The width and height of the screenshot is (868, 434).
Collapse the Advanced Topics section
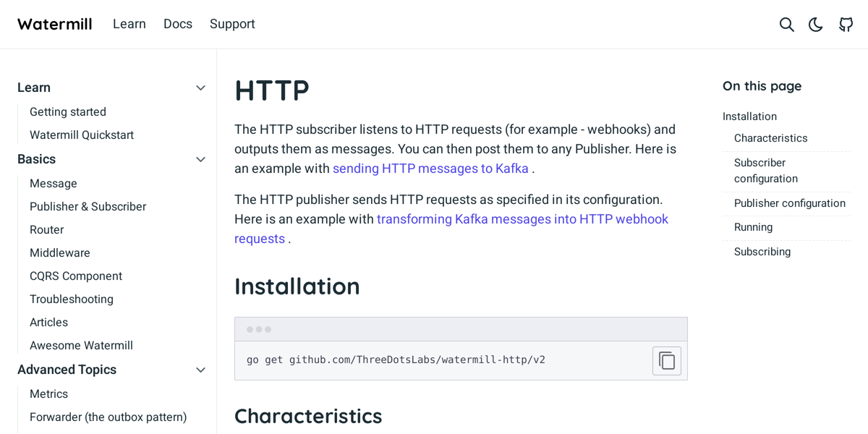pyautogui.click(x=200, y=370)
